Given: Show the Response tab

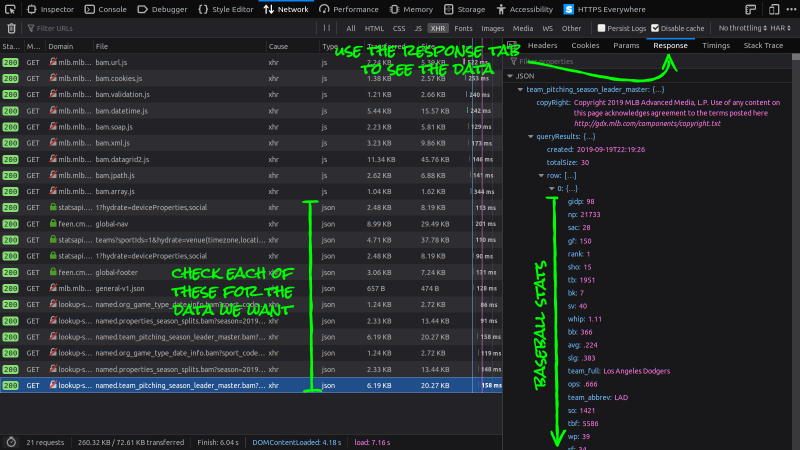Looking at the screenshot, I should 670,45.
